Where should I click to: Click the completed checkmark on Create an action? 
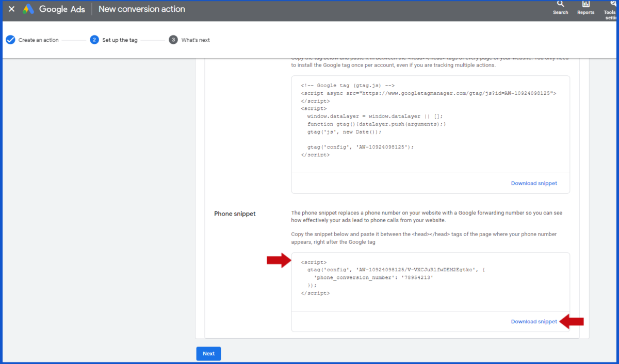pyautogui.click(x=11, y=39)
